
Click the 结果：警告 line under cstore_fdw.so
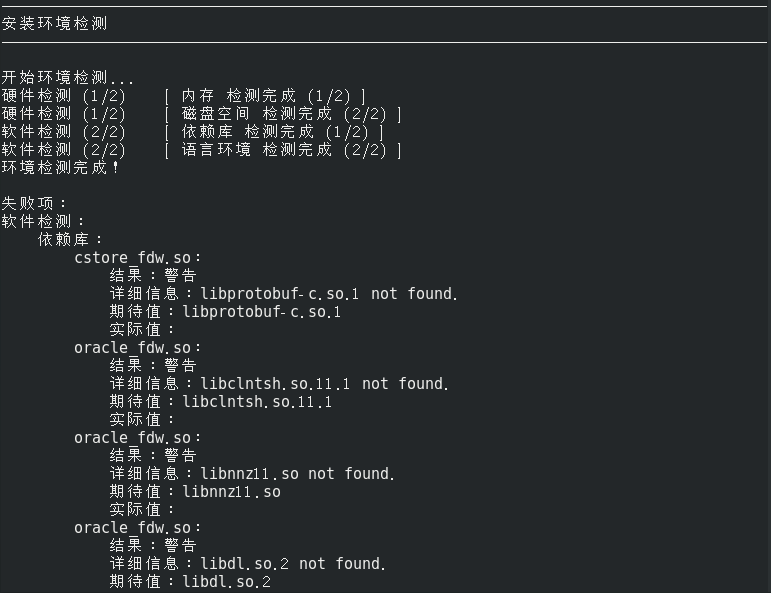click(153, 276)
